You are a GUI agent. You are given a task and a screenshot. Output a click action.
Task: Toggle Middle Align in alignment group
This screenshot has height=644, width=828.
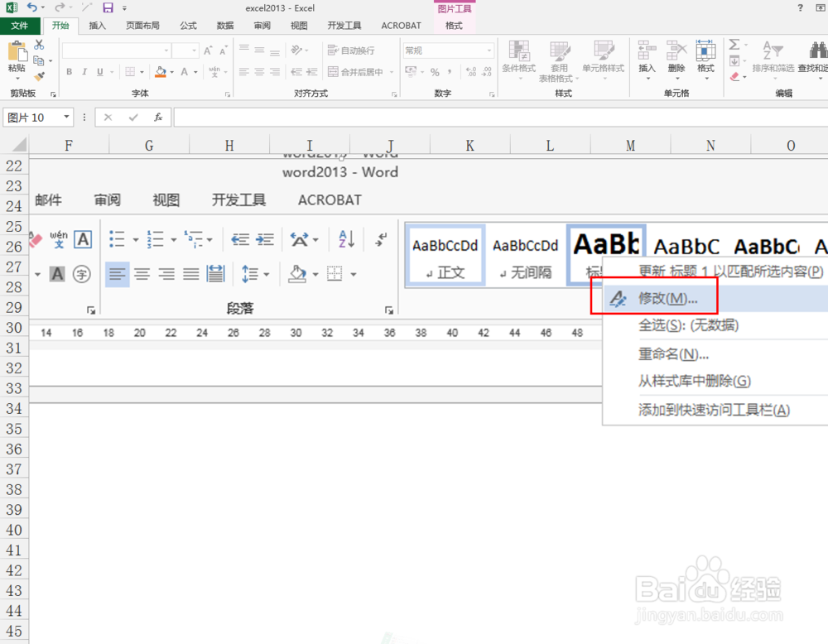click(x=259, y=50)
